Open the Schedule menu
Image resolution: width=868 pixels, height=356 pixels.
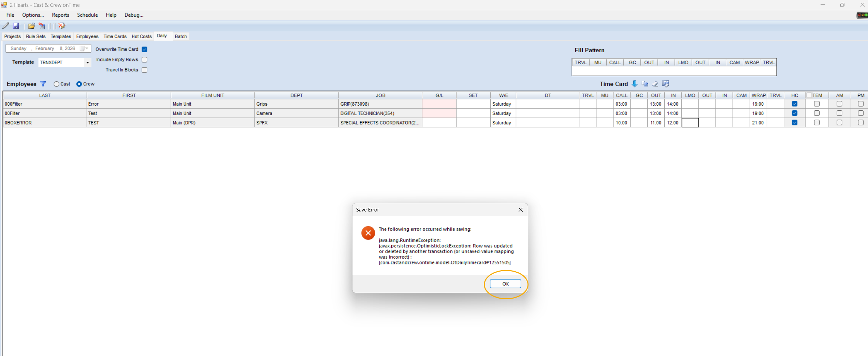pos(87,15)
